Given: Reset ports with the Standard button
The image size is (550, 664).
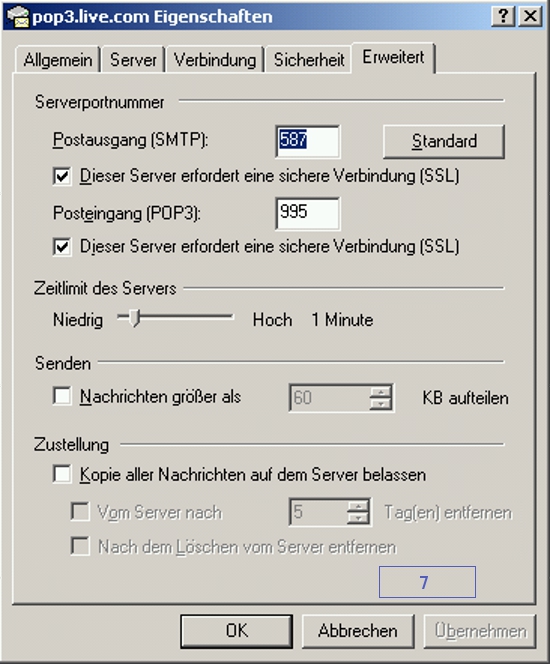Looking at the screenshot, I should tap(444, 141).
